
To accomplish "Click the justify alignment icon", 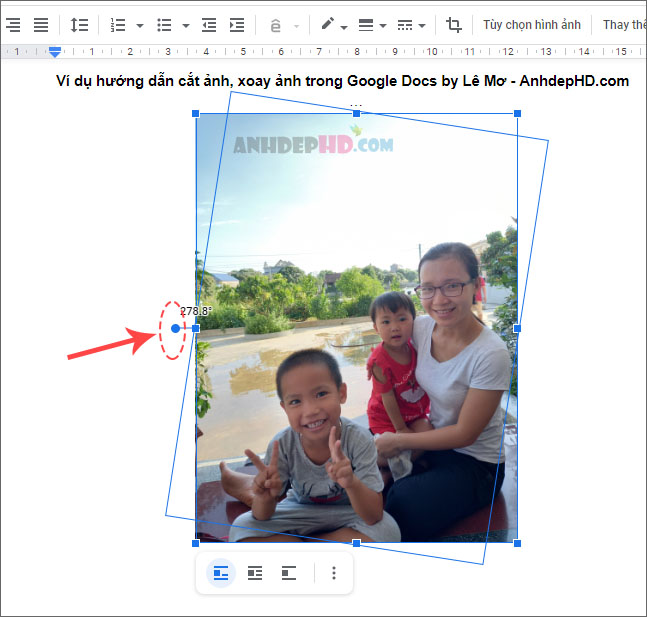I will coord(41,25).
